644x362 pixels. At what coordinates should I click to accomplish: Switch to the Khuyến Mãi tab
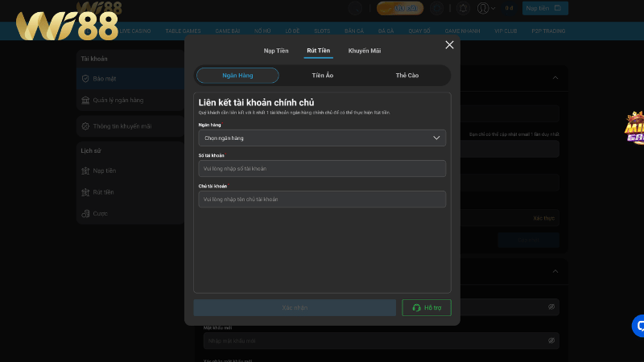(x=365, y=51)
